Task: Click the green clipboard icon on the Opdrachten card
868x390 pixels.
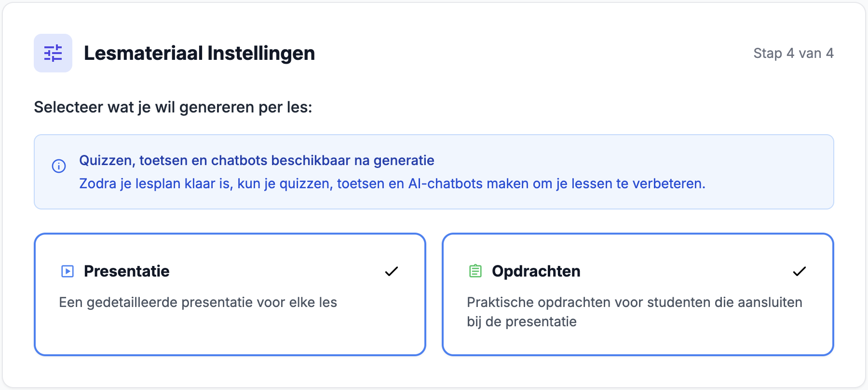Action: [475, 271]
